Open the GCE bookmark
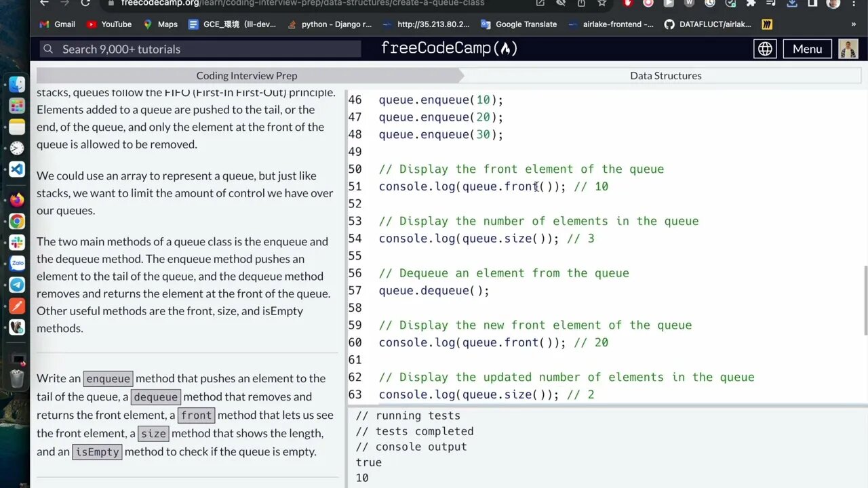 (x=231, y=24)
